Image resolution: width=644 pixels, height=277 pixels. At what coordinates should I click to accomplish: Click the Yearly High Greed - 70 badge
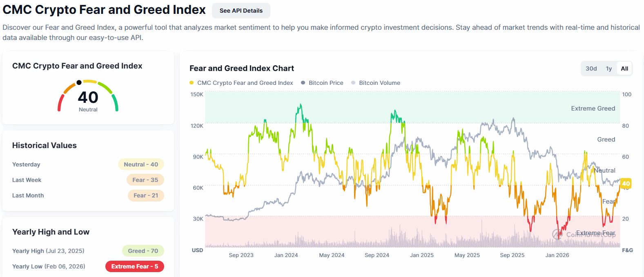click(x=143, y=251)
